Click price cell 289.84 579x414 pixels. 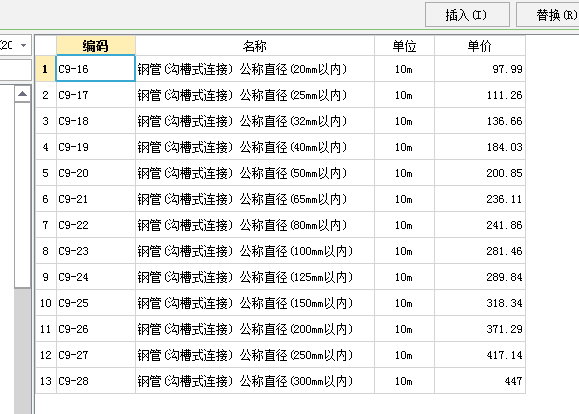480,277
